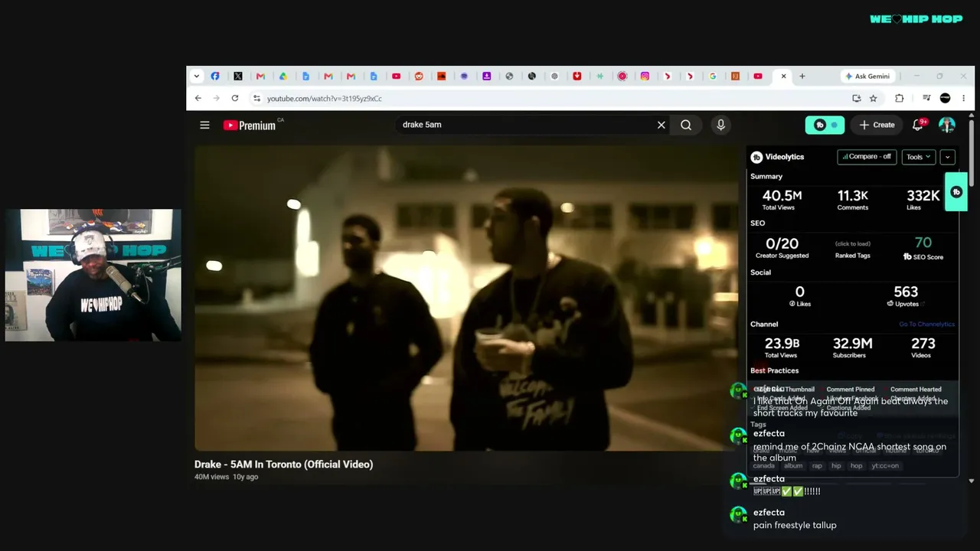This screenshot has width=980, height=551.
Task: Click the '23.9B Total Views' channel stat
Action: (781, 347)
